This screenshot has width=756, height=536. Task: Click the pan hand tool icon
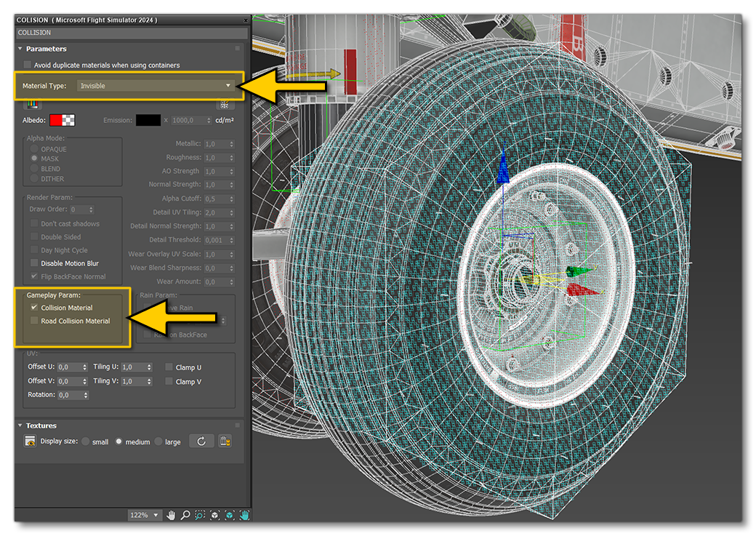point(172,515)
